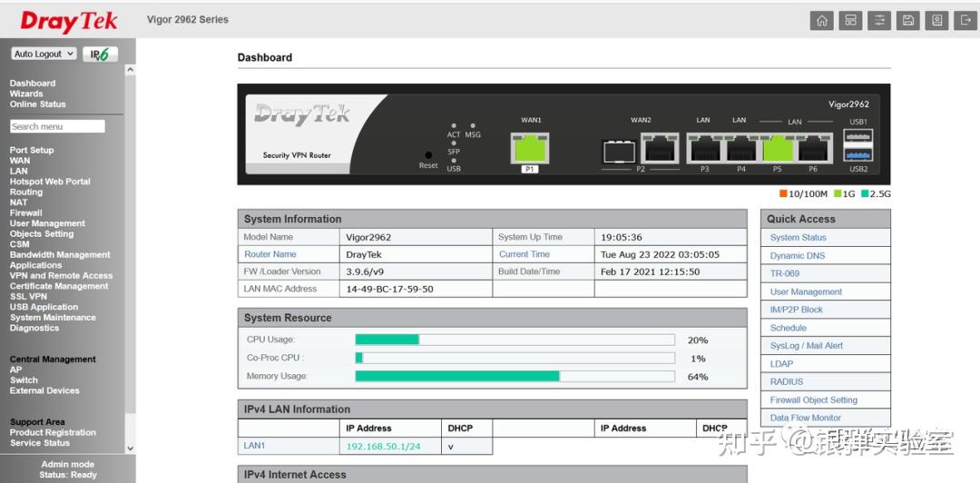
Task: Open Dashboard in the sidebar
Action: click(x=33, y=84)
